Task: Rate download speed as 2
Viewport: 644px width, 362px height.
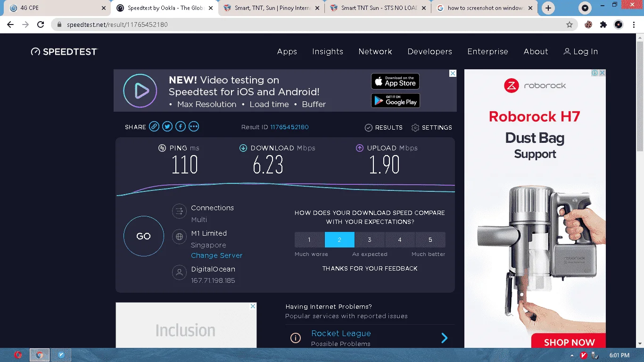Action: tap(339, 239)
